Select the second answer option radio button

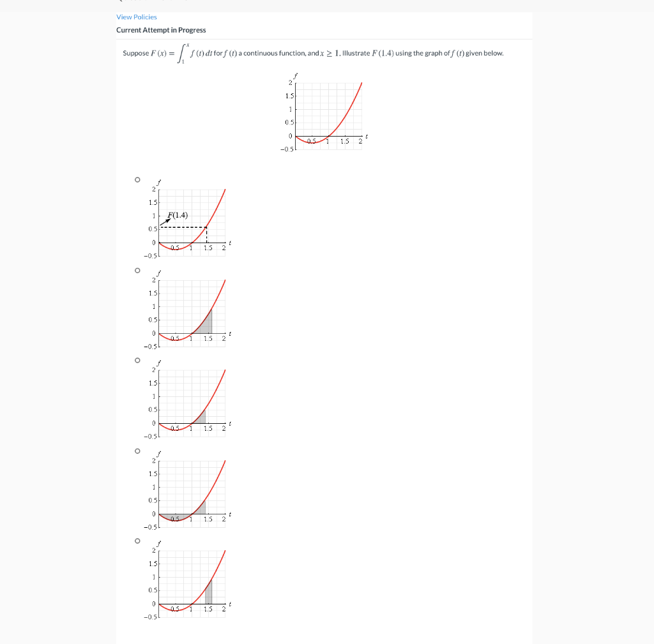(137, 270)
